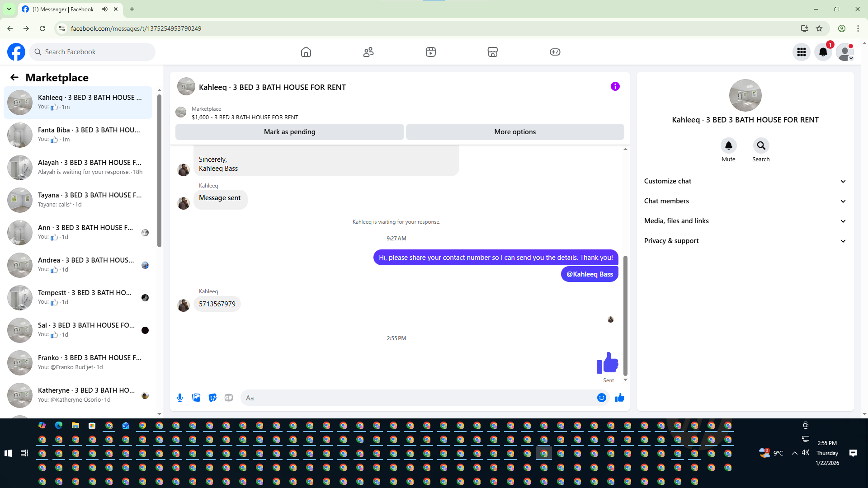Open the GIF picker

pyautogui.click(x=229, y=398)
